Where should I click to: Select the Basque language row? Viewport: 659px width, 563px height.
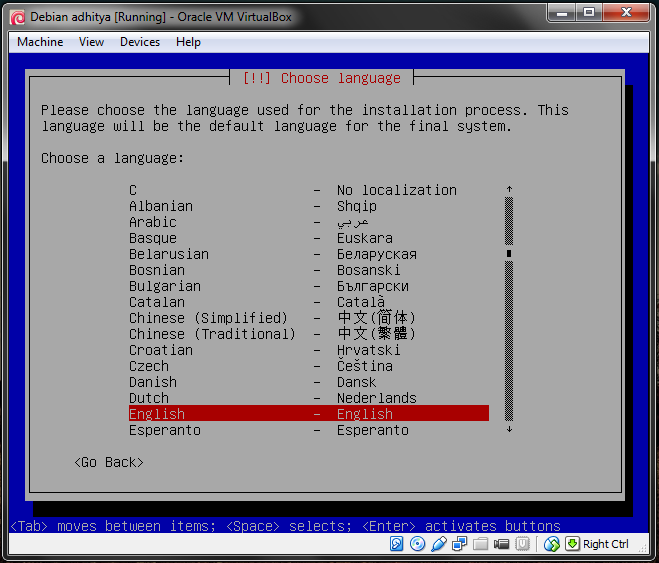pyautogui.click(x=308, y=238)
